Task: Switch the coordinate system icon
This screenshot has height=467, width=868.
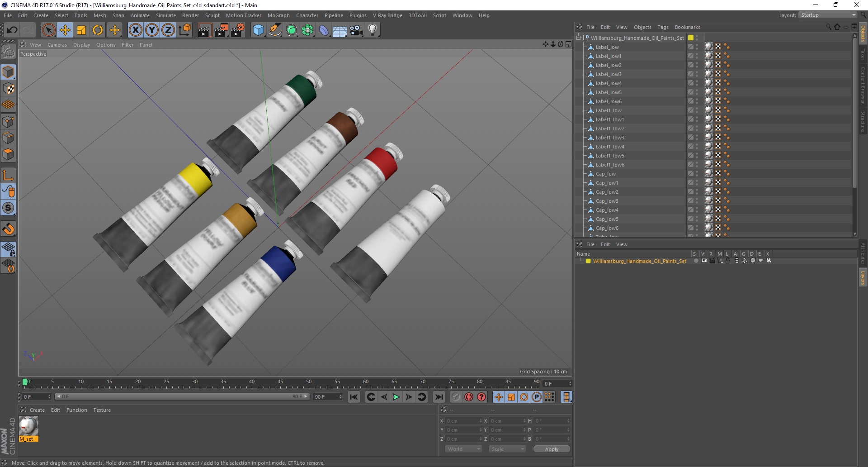Action: tap(184, 30)
